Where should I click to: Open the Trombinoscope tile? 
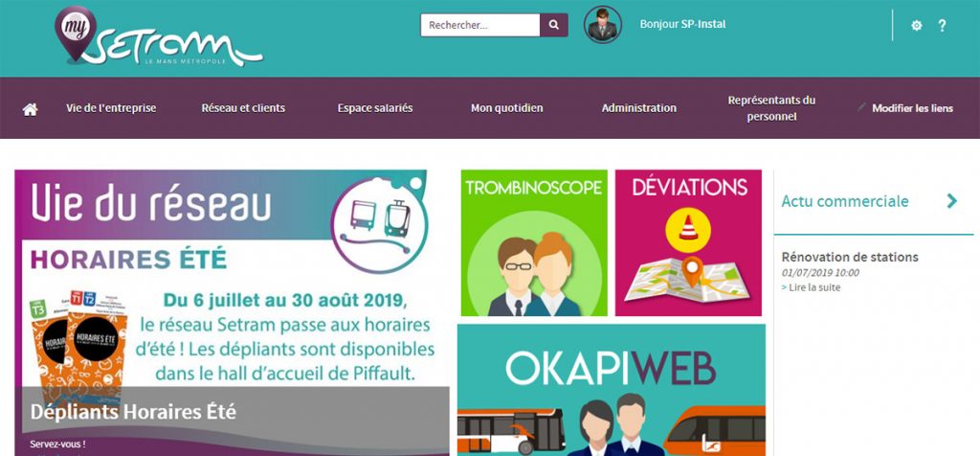click(534, 242)
